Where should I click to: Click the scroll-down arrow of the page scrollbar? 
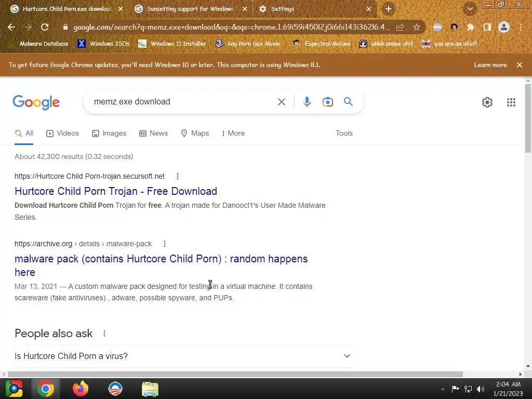pyautogui.click(x=528, y=366)
